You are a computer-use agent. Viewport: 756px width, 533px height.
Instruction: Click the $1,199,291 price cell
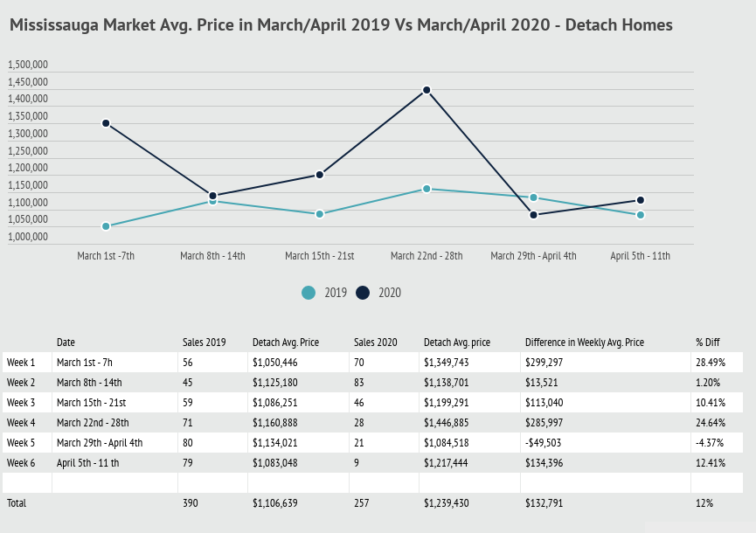click(447, 403)
